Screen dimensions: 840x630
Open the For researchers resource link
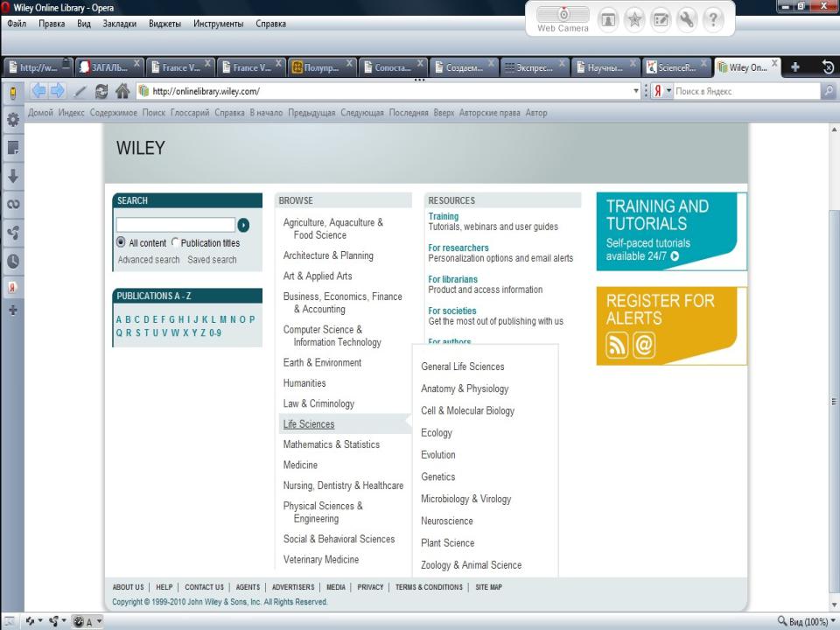458,248
